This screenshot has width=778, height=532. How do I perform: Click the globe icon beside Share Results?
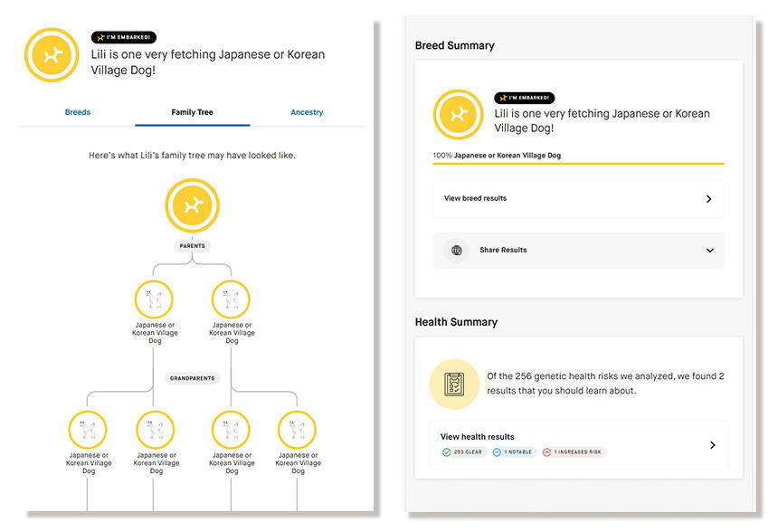pyautogui.click(x=456, y=251)
